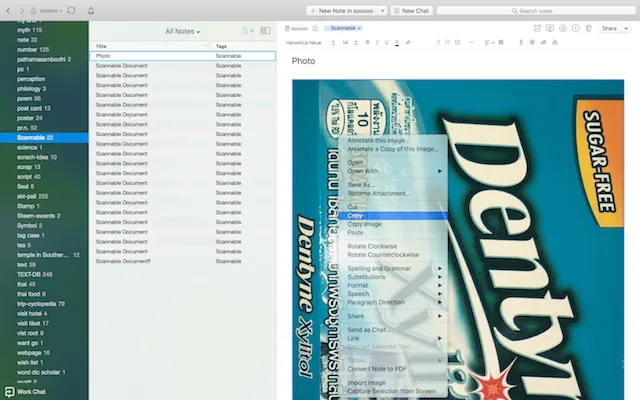Open text alignment dropdown
This screenshot has width=640, height=400.
tap(489, 42)
